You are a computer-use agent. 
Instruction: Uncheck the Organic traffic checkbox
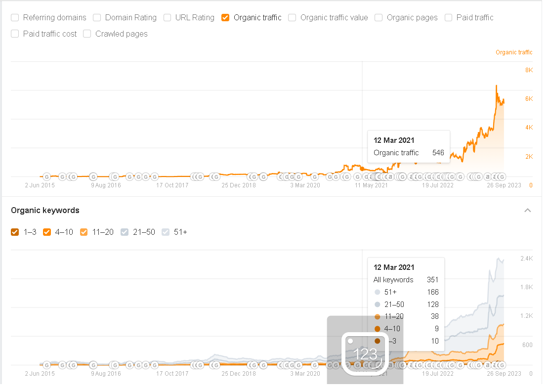[x=225, y=18]
